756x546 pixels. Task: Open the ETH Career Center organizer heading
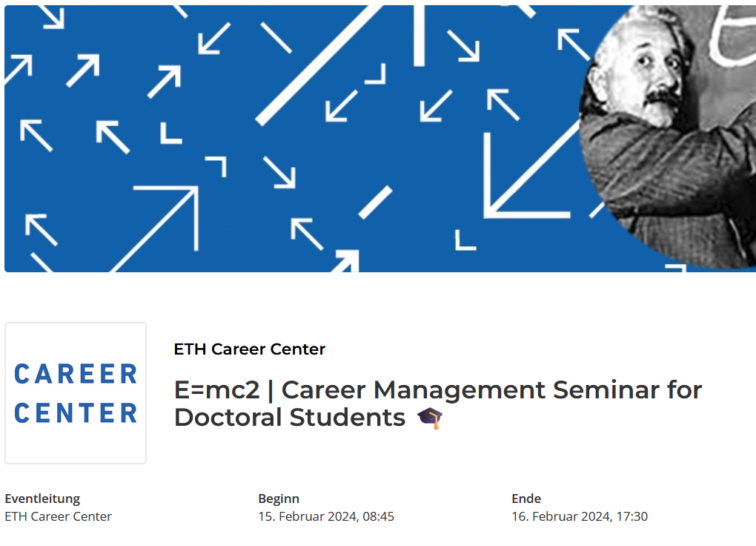249,349
